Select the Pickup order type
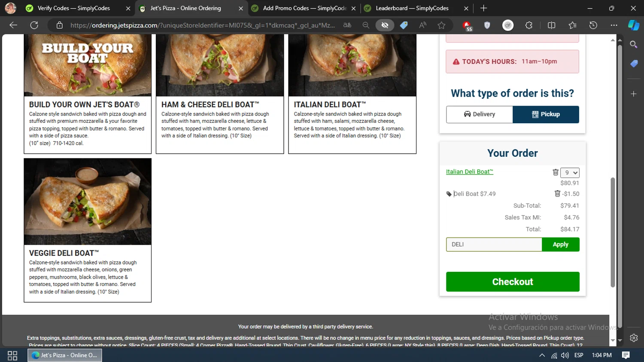Viewport: 644px width, 362px height. [546, 114]
